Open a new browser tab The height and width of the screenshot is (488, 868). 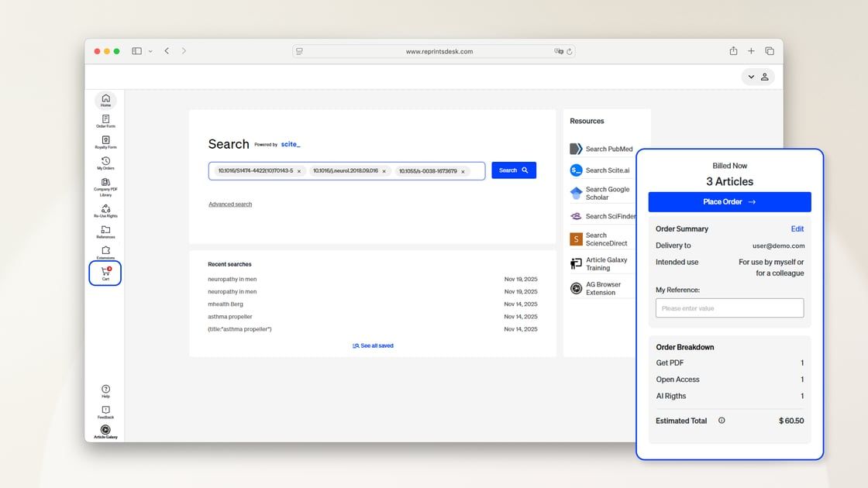click(x=751, y=51)
